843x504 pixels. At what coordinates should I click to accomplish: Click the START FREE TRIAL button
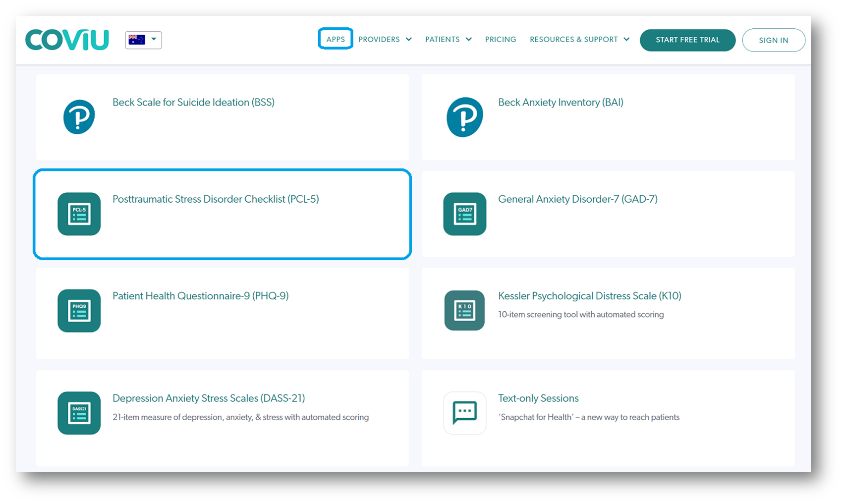[x=687, y=40]
